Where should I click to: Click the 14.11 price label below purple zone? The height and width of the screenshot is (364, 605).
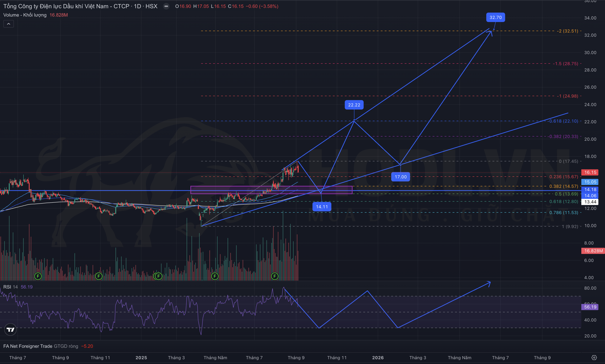(x=322, y=207)
